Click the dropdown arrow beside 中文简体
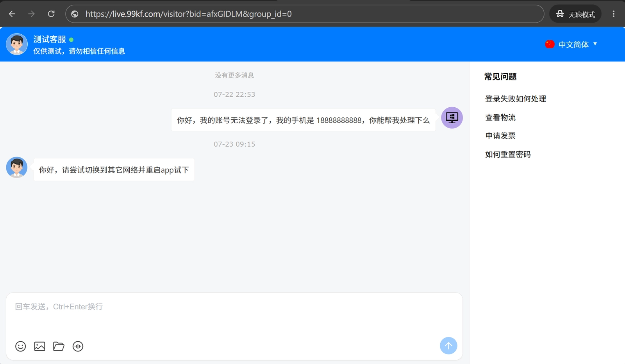 tap(595, 44)
